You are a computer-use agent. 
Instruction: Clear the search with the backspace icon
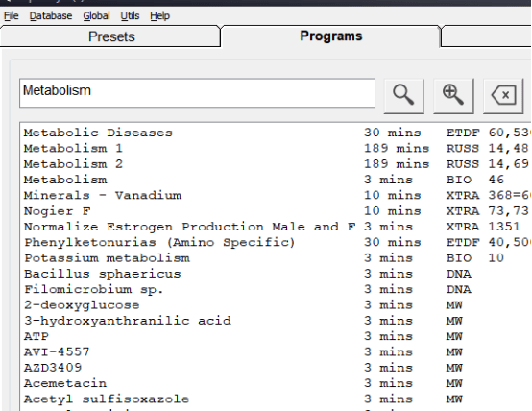[x=503, y=95]
